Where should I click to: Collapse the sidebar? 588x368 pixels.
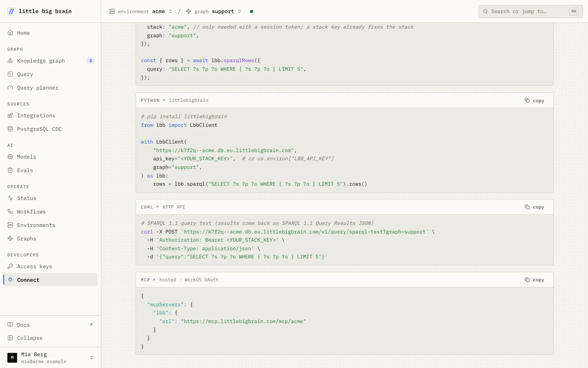(x=50, y=338)
